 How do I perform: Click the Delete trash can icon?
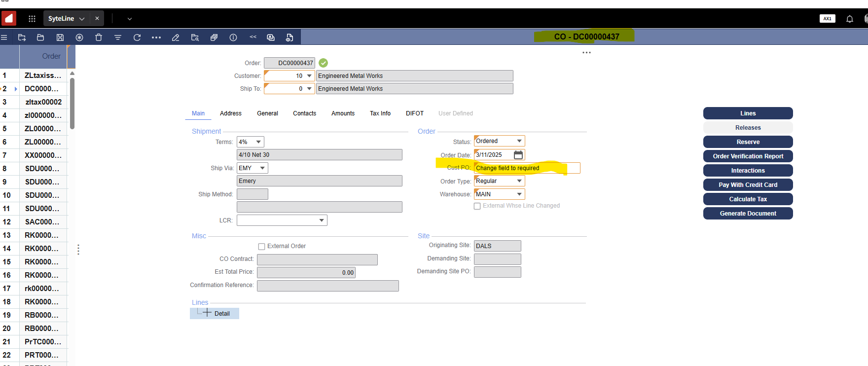[99, 37]
